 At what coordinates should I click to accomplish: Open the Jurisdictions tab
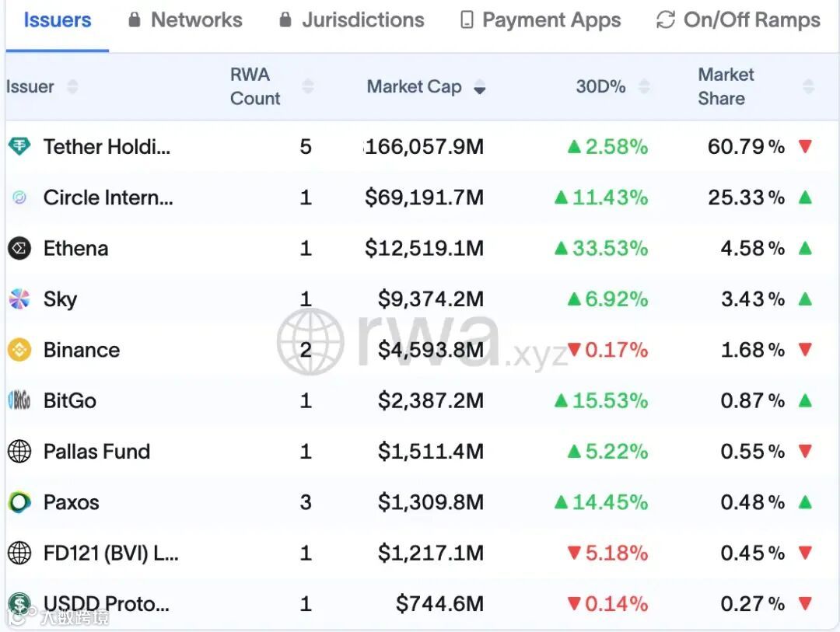coord(352,20)
